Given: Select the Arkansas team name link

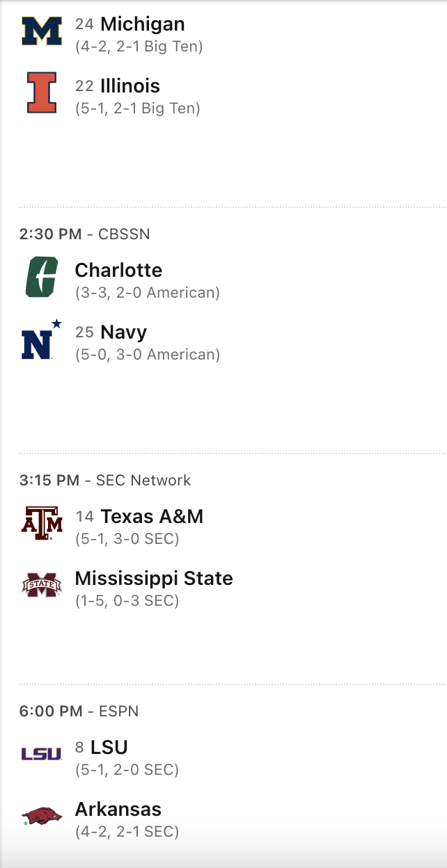Looking at the screenshot, I should 118,810.
